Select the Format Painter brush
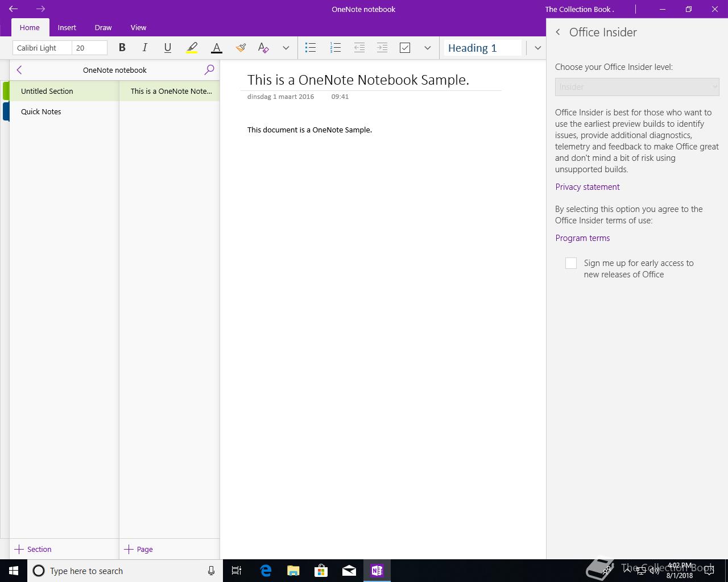 tap(240, 48)
